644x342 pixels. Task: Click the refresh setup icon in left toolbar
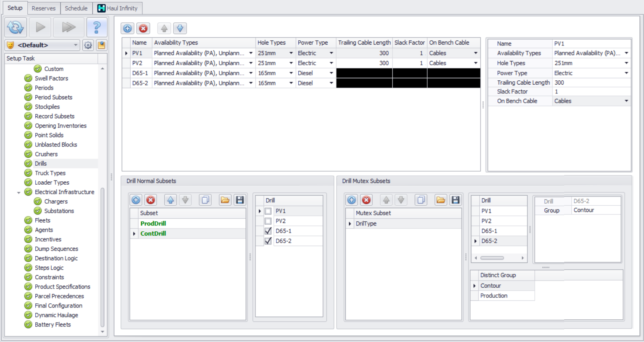16,28
